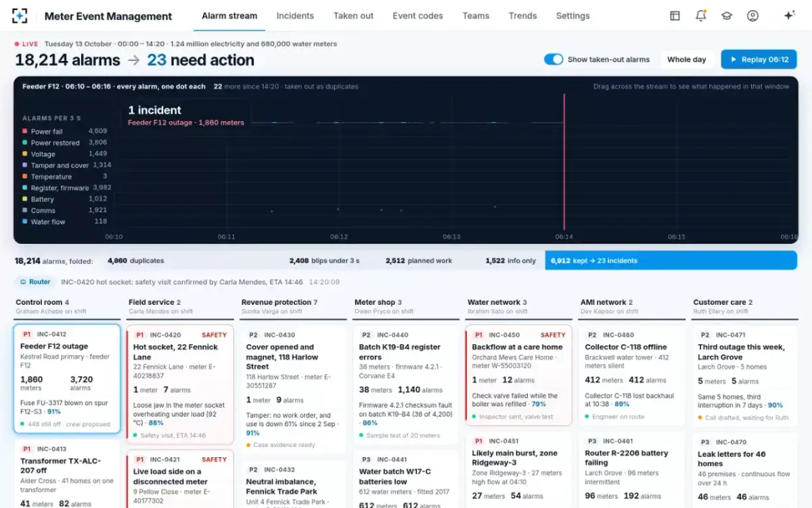Click the 1 incident overlay on the stream
The image size is (812, 508).
186,115
